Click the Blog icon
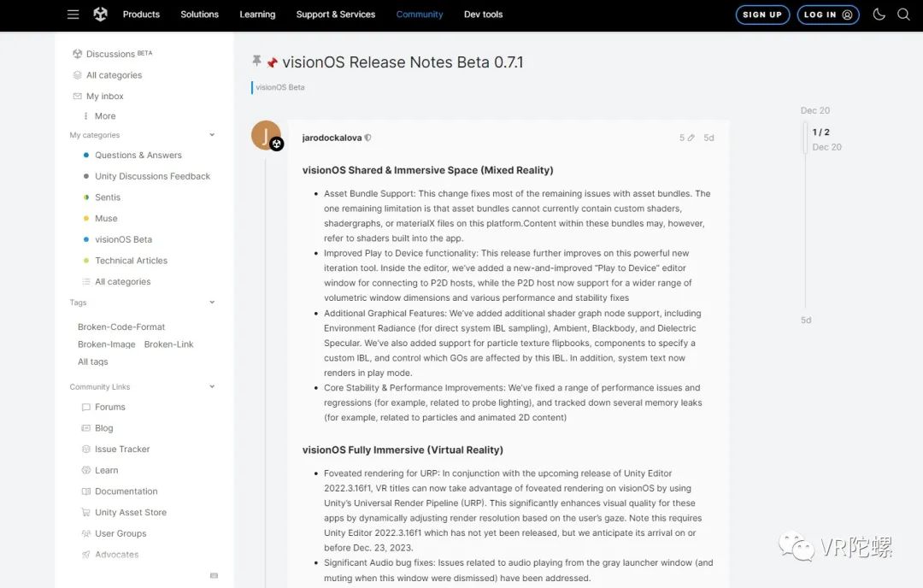This screenshot has height=588, width=923. [x=86, y=428]
